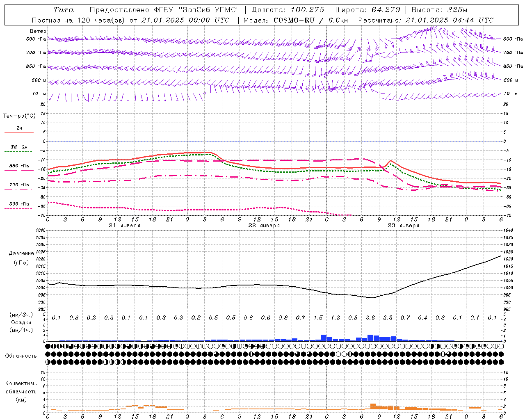
Task: Click the "0.8" three-hour precipitation value
Action: pyautogui.click(x=283, y=318)
